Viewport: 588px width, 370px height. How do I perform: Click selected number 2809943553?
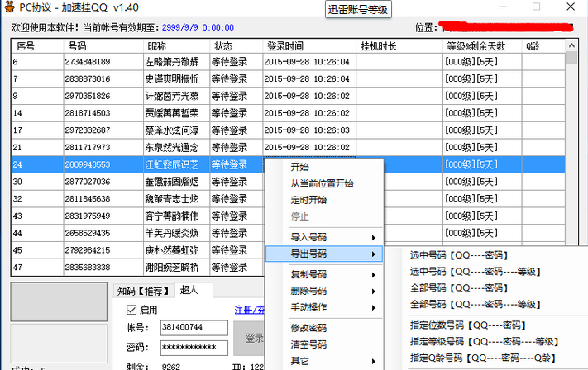point(88,165)
